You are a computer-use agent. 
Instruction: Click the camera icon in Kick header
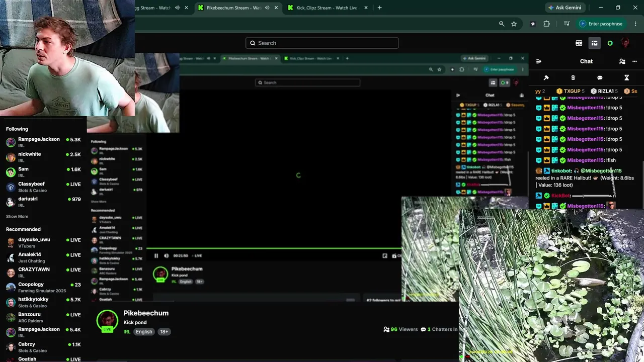point(579,43)
